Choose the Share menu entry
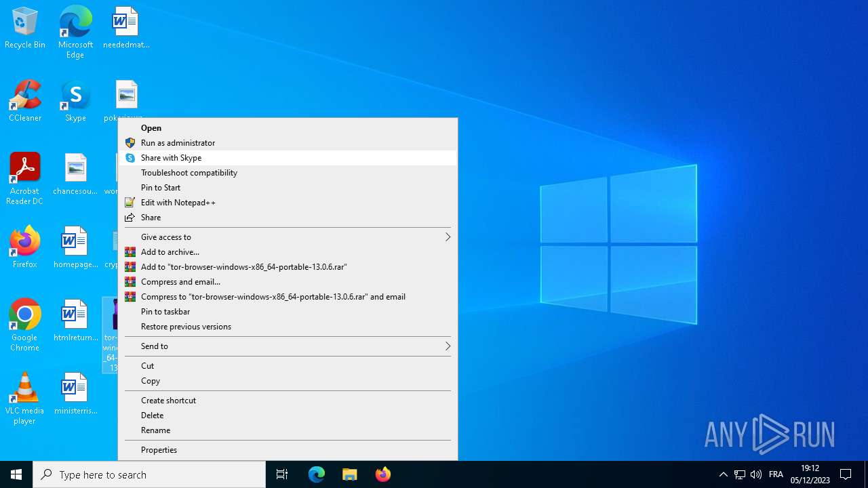Image resolution: width=868 pixels, height=488 pixels. (x=288, y=218)
